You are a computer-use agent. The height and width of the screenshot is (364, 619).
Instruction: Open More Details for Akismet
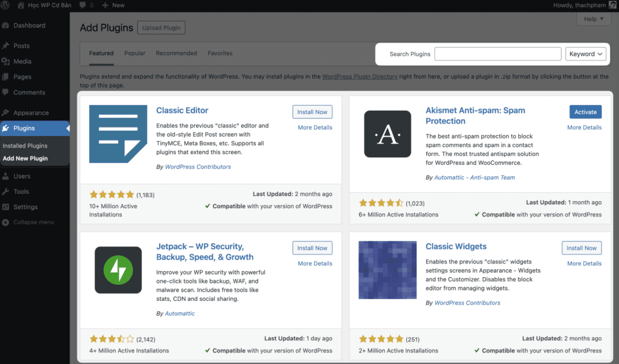(584, 128)
